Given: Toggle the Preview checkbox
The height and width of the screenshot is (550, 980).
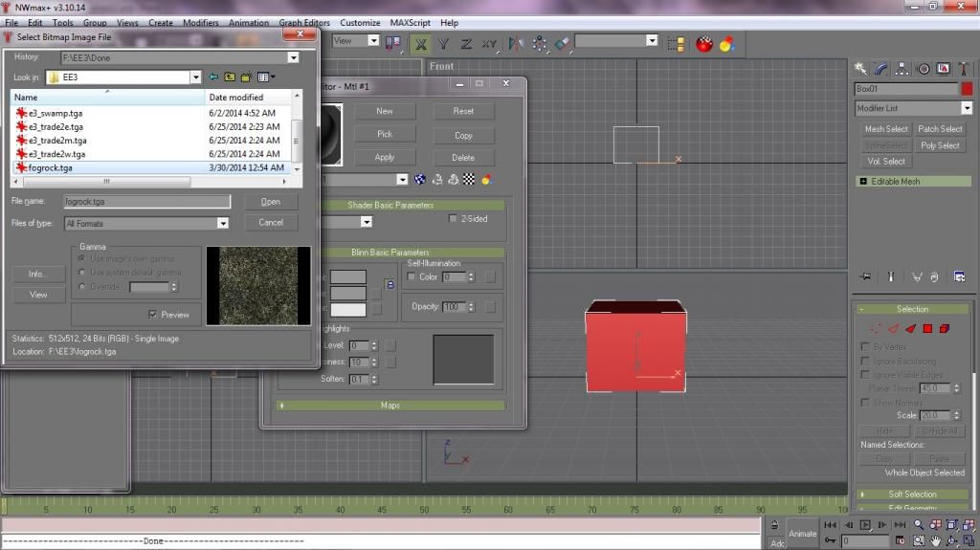Looking at the screenshot, I should tap(152, 315).
